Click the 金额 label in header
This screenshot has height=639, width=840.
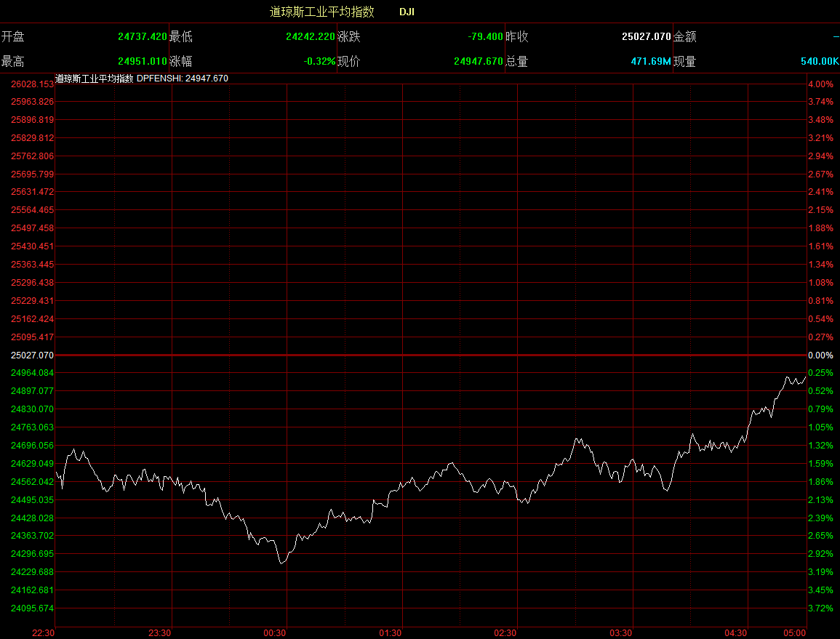[x=685, y=36]
